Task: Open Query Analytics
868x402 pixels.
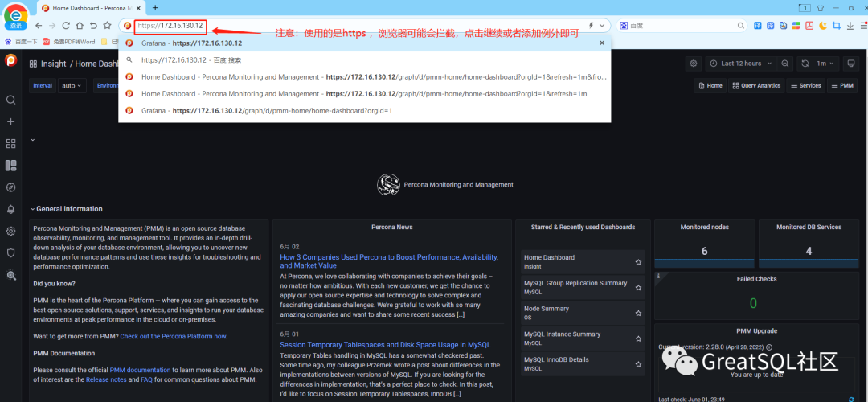Action: (756, 86)
